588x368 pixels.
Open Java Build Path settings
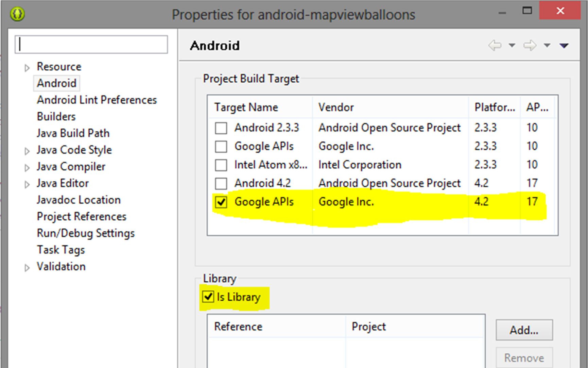73,133
